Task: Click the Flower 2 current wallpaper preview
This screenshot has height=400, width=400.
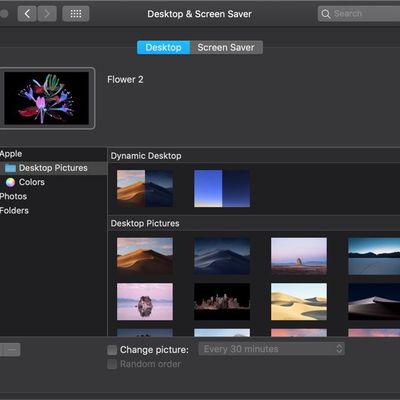Action: [x=47, y=98]
